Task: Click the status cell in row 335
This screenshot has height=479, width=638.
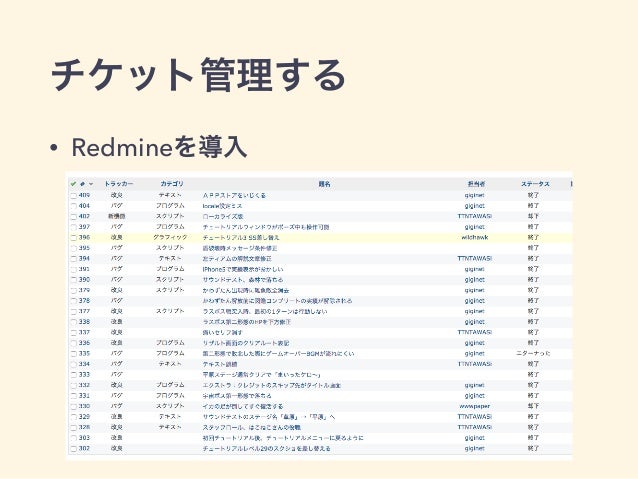Action: [x=533, y=354]
